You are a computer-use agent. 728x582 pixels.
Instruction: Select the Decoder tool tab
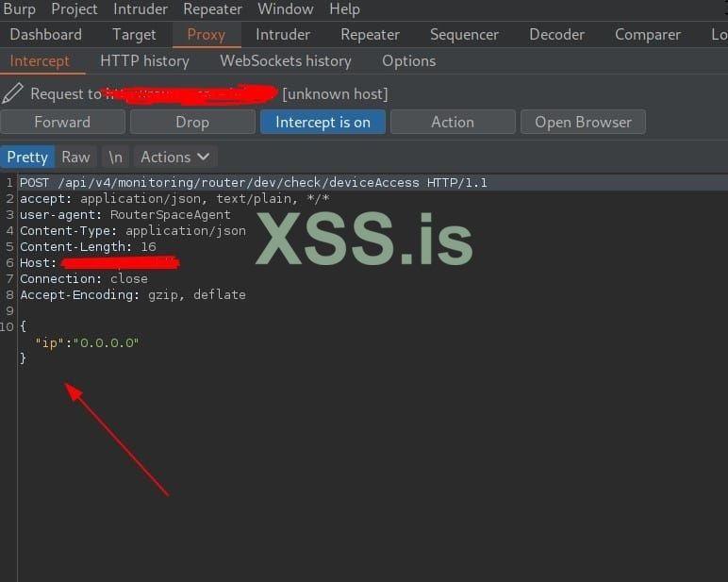(556, 35)
